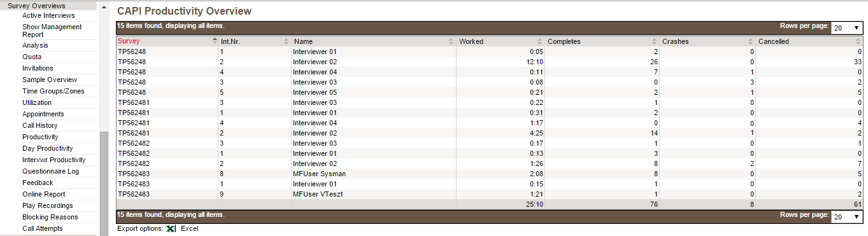The image size is (868, 236).
Task: Click worked time 12:10
Action: click(x=534, y=62)
